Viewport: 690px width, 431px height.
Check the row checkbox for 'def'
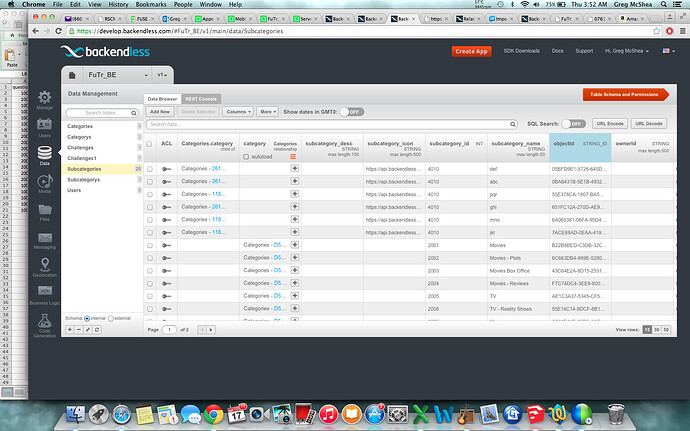click(x=150, y=169)
